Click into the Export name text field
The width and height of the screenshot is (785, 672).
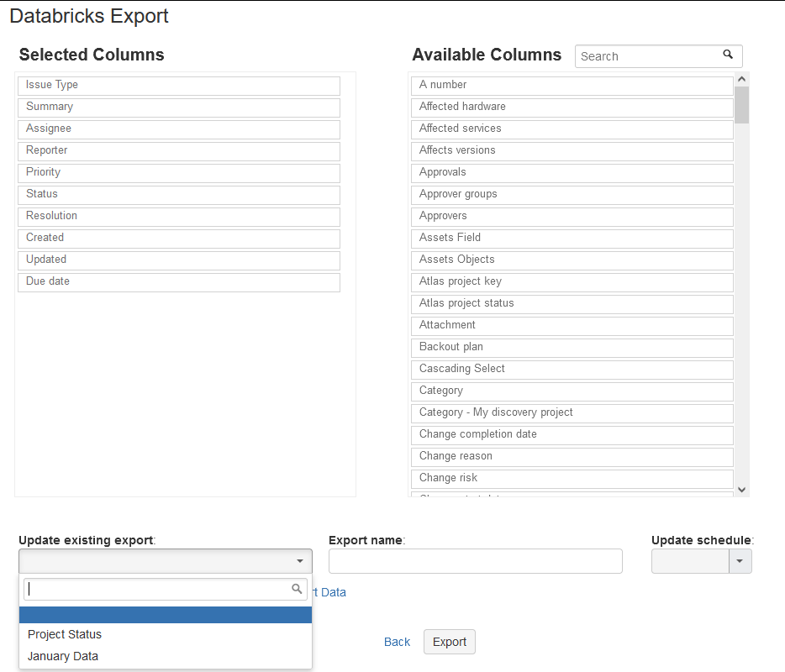(475, 561)
